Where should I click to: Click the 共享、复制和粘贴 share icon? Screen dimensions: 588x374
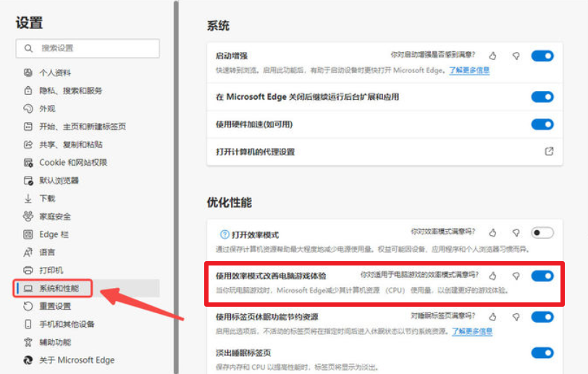point(28,144)
